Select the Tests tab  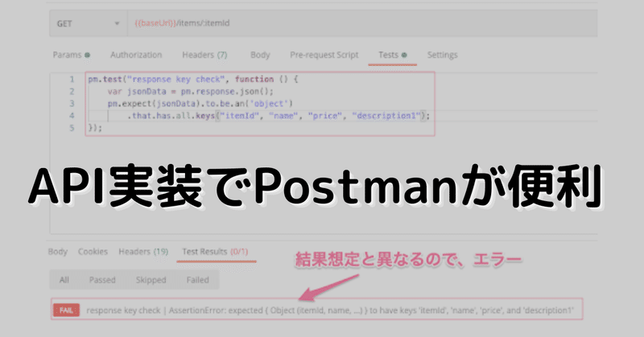[392, 55]
